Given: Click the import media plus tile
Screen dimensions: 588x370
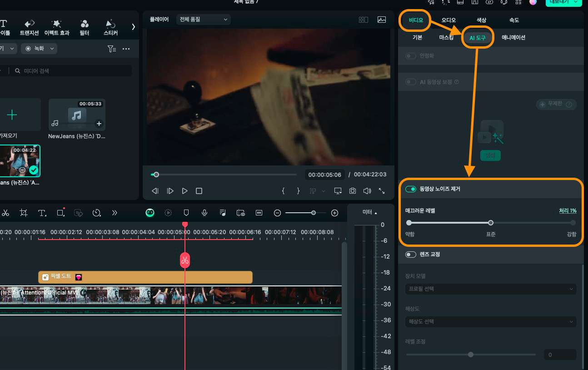Looking at the screenshot, I should 19,115.
